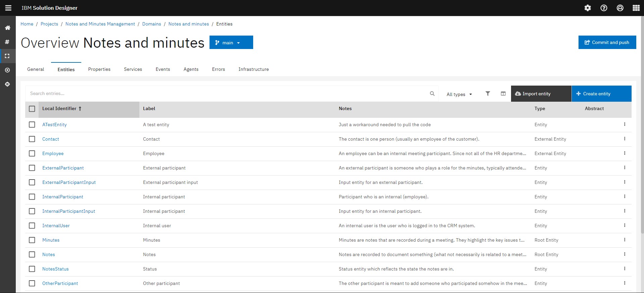Open the user profile icon

pos(620,8)
